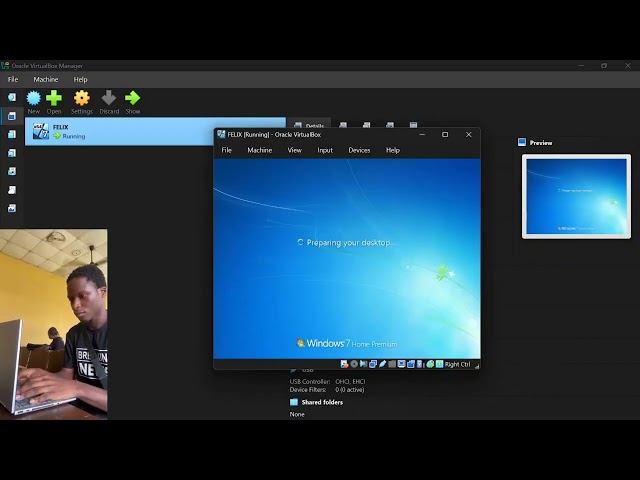Click fifth icon in Manager left sidebar
This screenshot has width=640, height=480.
12,171
